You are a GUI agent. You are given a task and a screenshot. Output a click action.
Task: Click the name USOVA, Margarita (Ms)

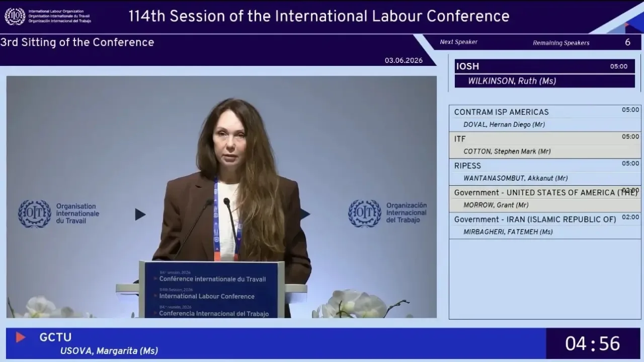click(109, 351)
